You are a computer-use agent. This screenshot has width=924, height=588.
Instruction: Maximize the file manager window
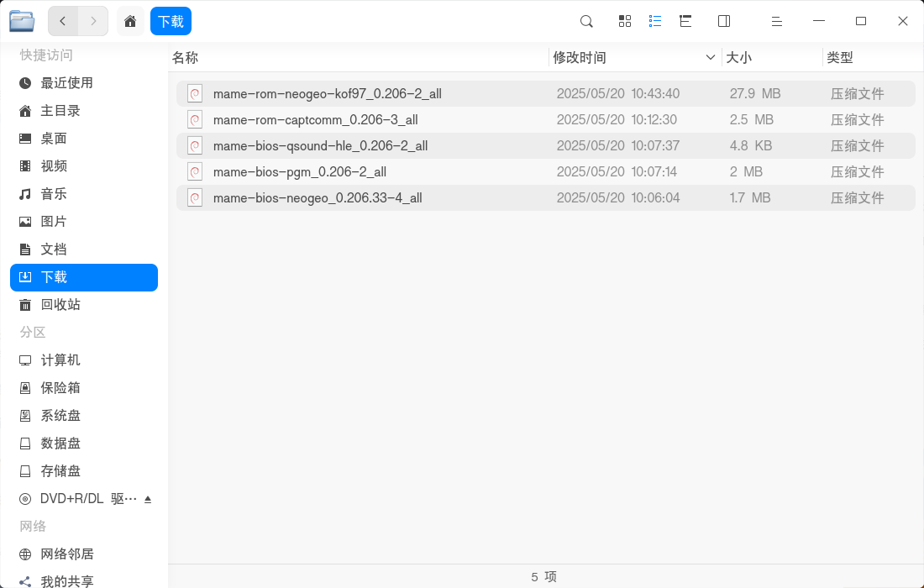[861, 21]
